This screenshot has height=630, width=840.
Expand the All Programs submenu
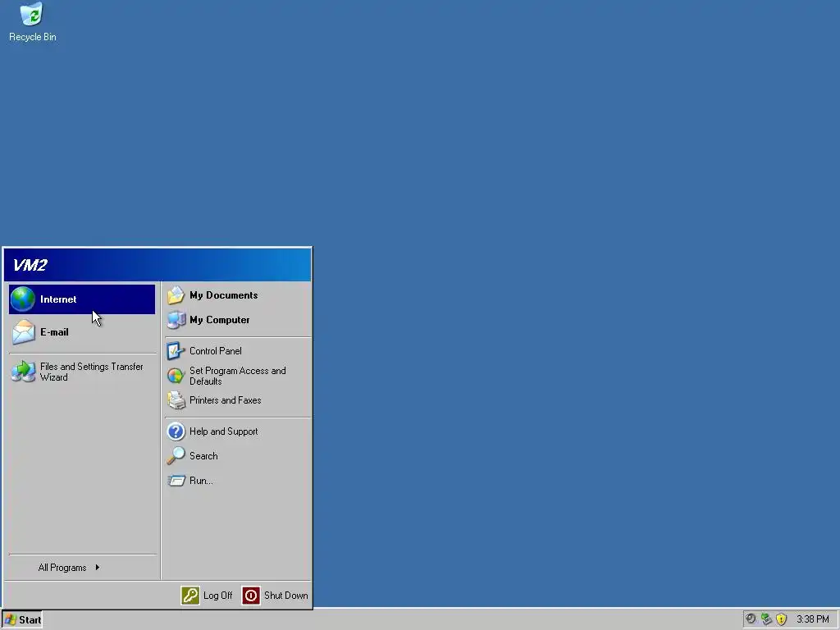pos(82,568)
